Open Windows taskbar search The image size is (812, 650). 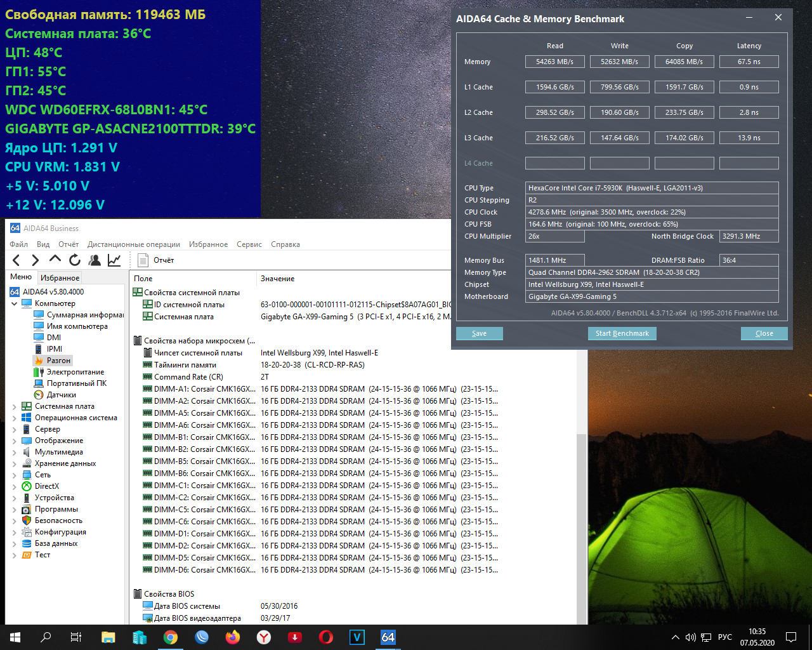coord(46,637)
